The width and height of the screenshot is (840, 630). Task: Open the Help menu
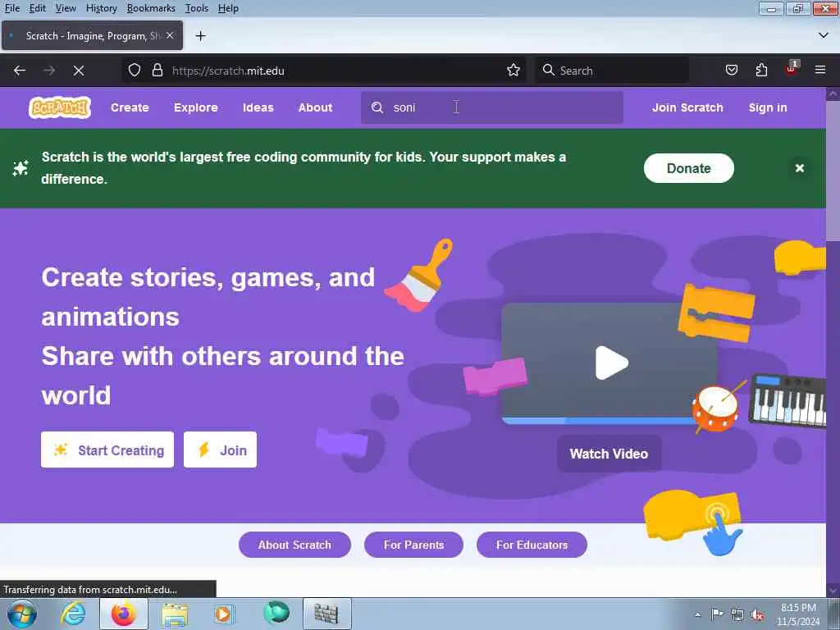(228, 8)
